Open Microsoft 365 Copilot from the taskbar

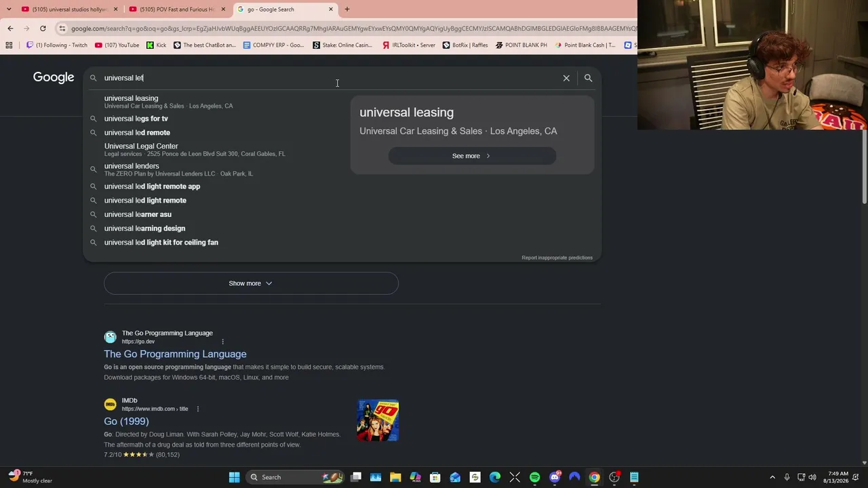(x=415, y=477)
